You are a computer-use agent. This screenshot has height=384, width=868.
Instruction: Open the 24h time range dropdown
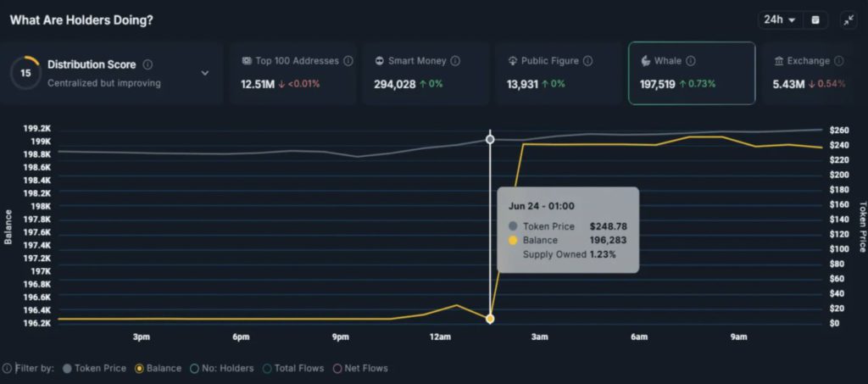click(x=780, y=19)
